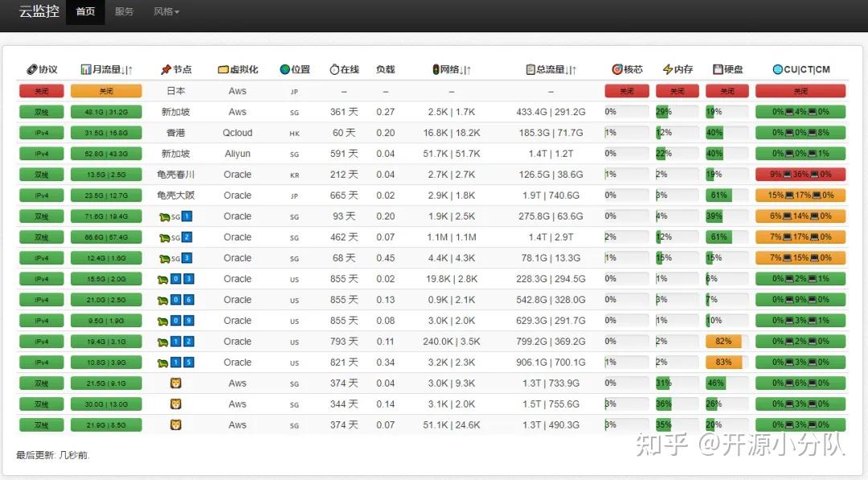This screenshot has width=868, height=480.
Task: Click the 节点 pushpin header icon
Action: (164, 69)
